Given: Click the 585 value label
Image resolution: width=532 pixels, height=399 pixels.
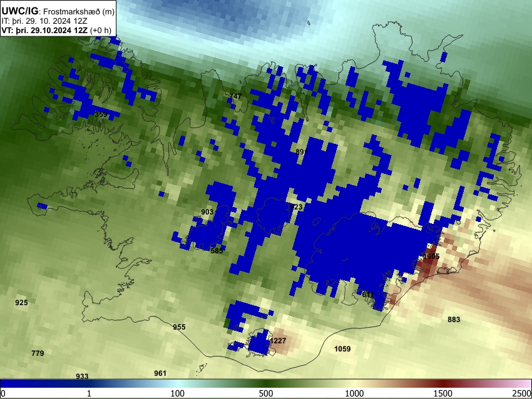Looking at the screenshot, I should [x=217, y=251].
